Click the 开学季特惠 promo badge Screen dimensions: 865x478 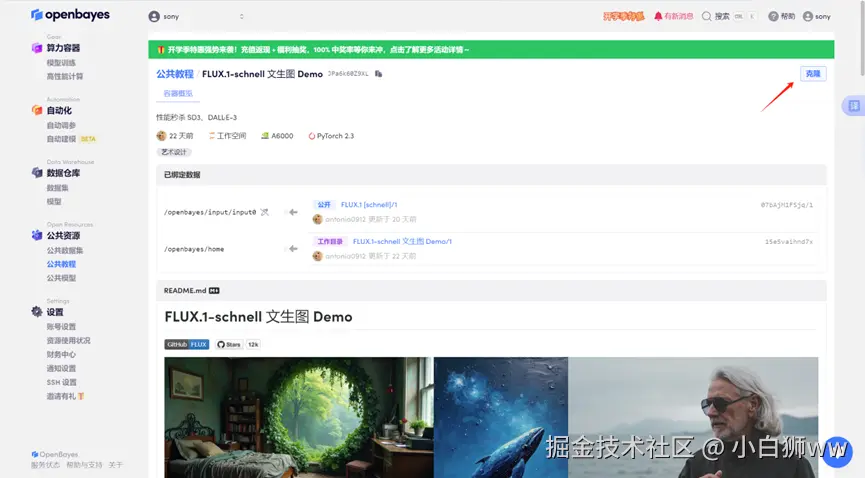[x=623, y=17]
